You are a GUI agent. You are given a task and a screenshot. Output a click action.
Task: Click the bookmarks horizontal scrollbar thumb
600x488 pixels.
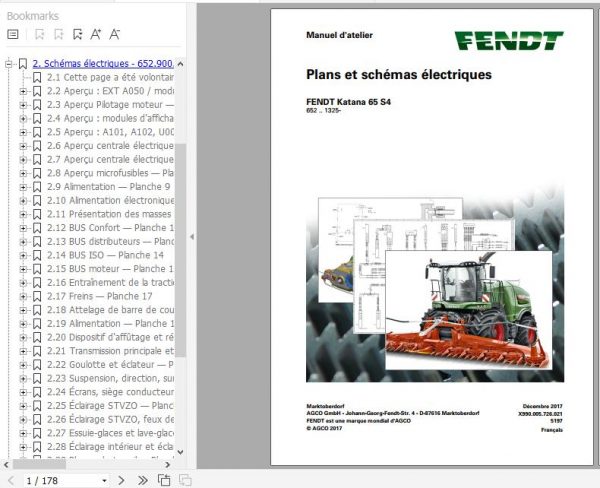(x=39, y=465)
